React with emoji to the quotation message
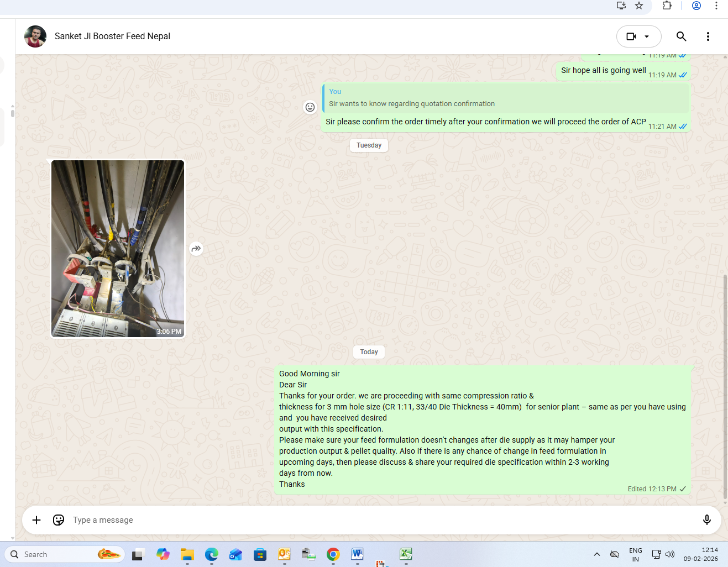 tap(310, 107)
